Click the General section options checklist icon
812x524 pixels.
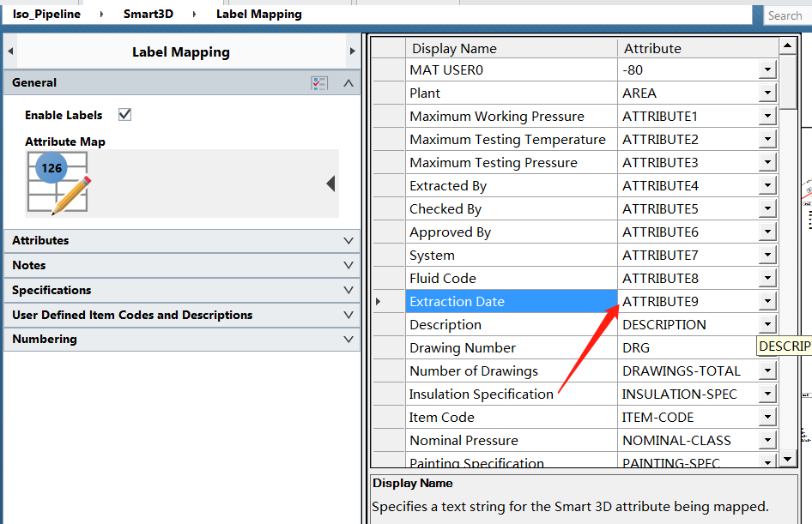tap(319, 83)
